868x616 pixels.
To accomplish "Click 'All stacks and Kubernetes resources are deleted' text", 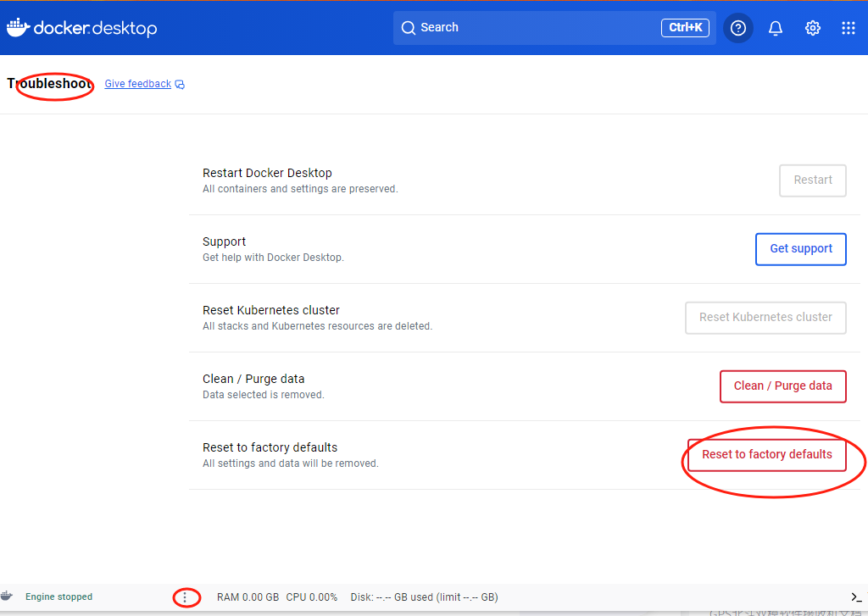I will coord(317,326).
